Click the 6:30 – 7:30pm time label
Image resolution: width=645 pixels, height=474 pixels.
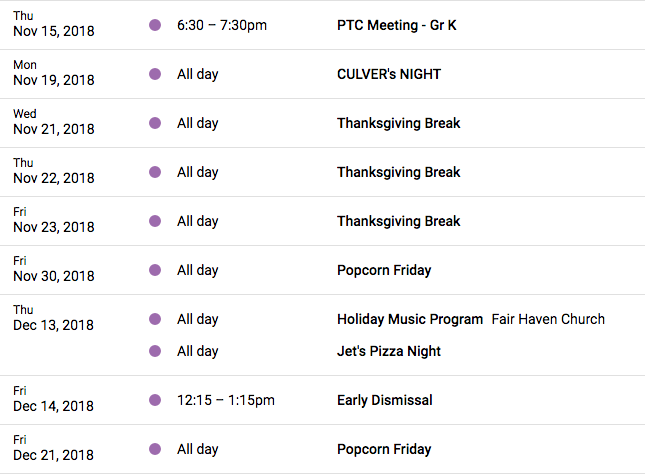(222, 25)
